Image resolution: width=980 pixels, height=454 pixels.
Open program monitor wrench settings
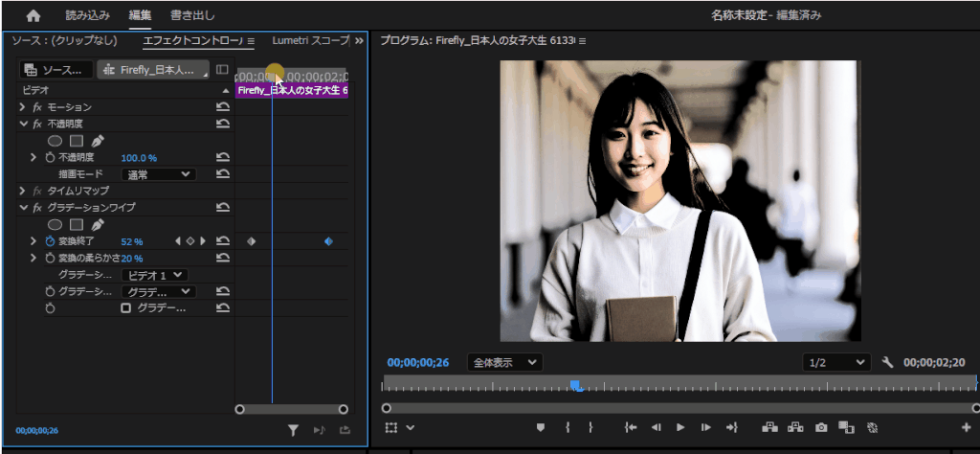886,361
